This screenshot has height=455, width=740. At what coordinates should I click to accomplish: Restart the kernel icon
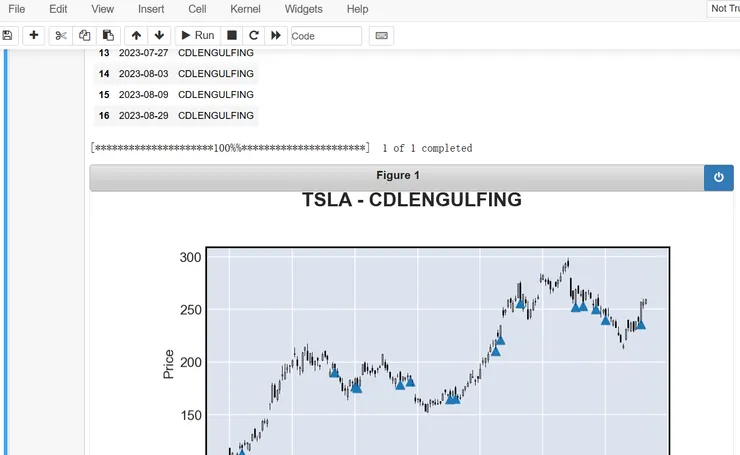tap(254, 35)
